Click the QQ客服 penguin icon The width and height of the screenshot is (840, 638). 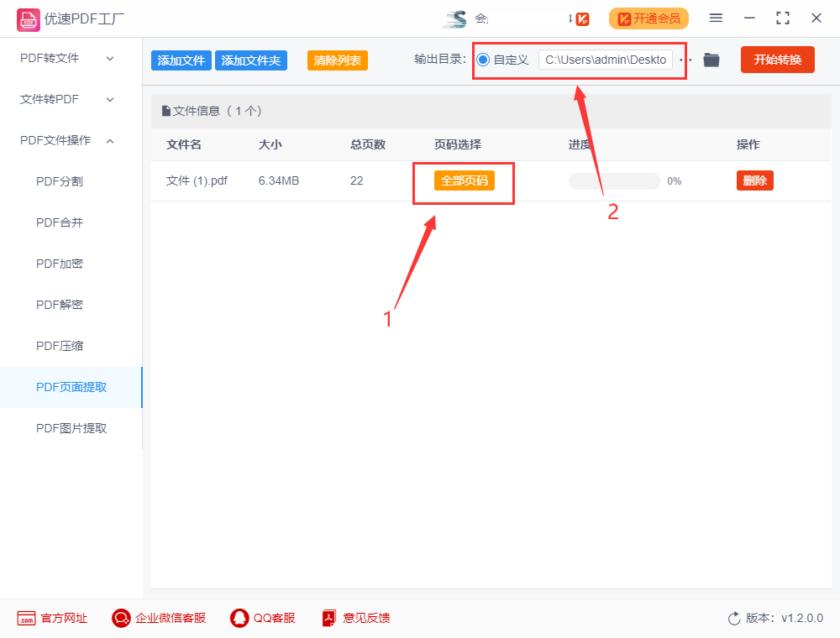239,618
